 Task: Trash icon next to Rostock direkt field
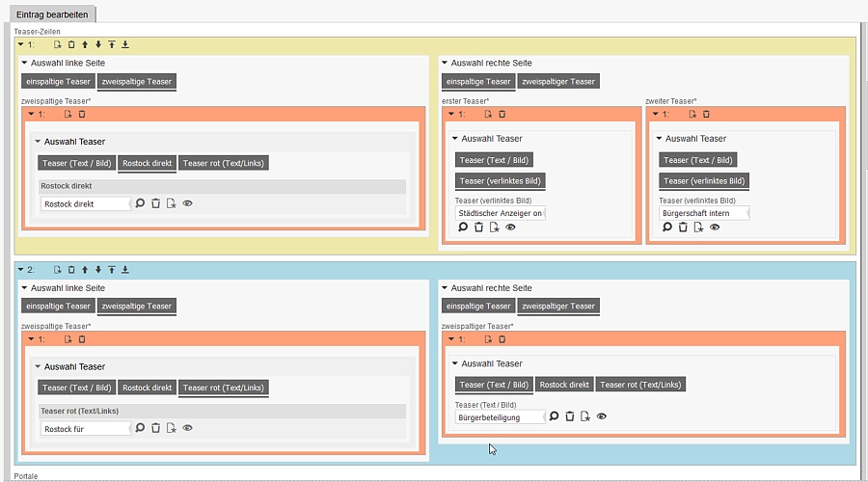click(x=155, y=203)
